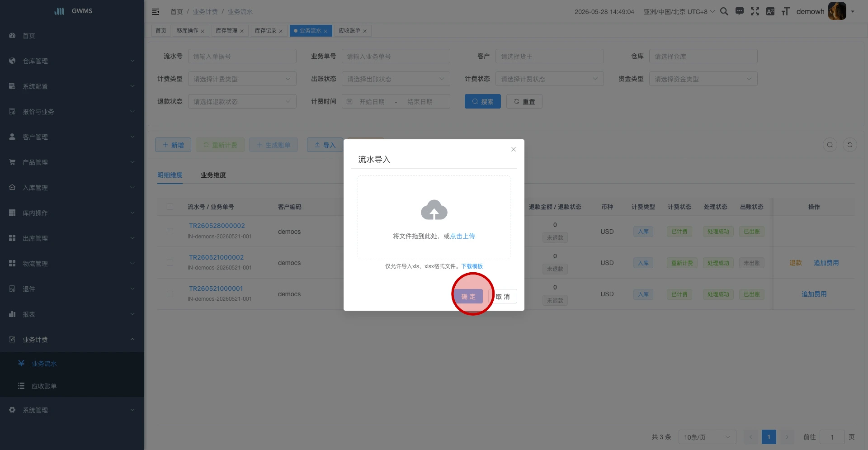
Task: Click the cloud upload icon in the dialog
Action: tap(434, 210)
